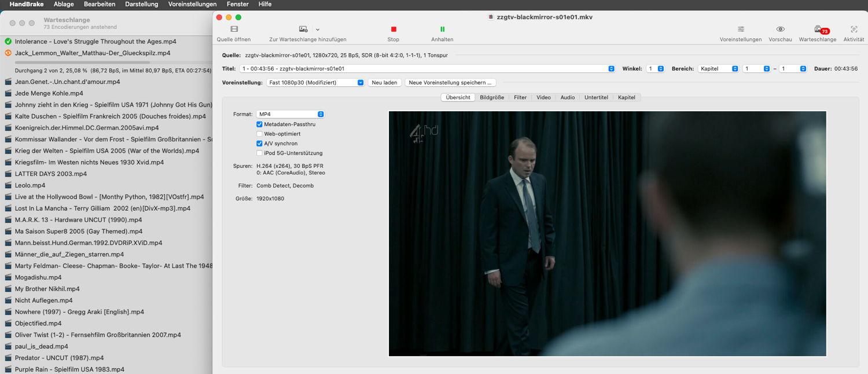Select Nowhere (1997) - Gregg Araki row
This screenshot has height=374, width=868.
(x=106, y=312)
